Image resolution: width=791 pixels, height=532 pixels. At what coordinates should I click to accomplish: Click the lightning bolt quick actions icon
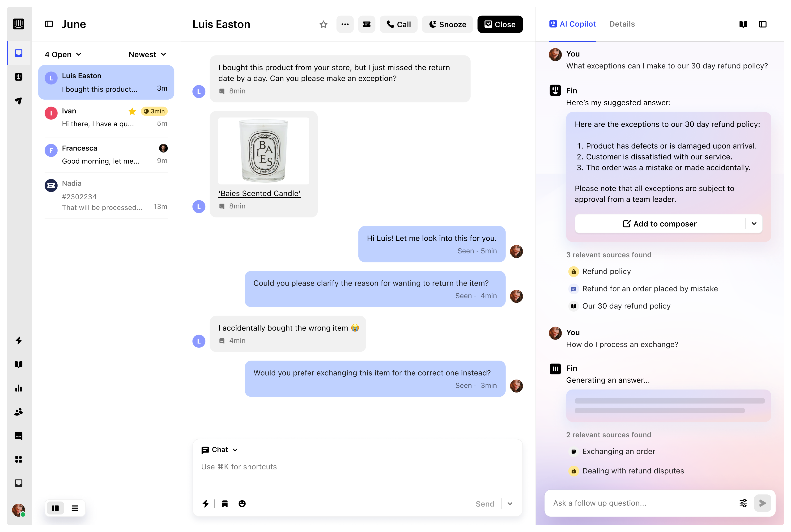(207, 503)
